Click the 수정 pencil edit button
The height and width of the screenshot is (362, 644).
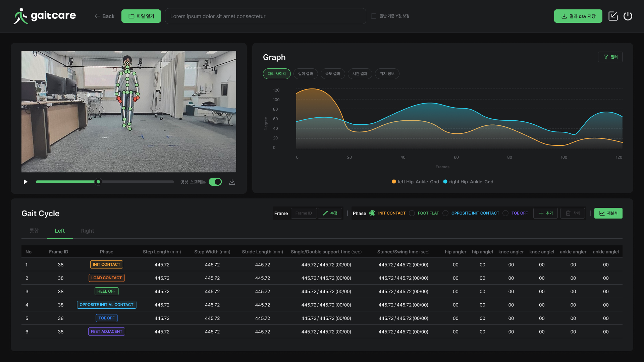coord(330,213)
